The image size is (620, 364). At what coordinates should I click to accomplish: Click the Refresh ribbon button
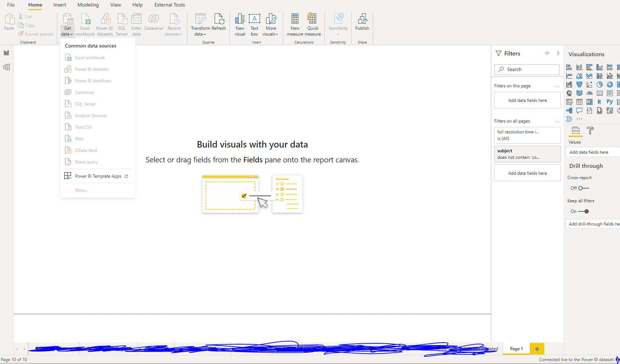tap(219, 22)
